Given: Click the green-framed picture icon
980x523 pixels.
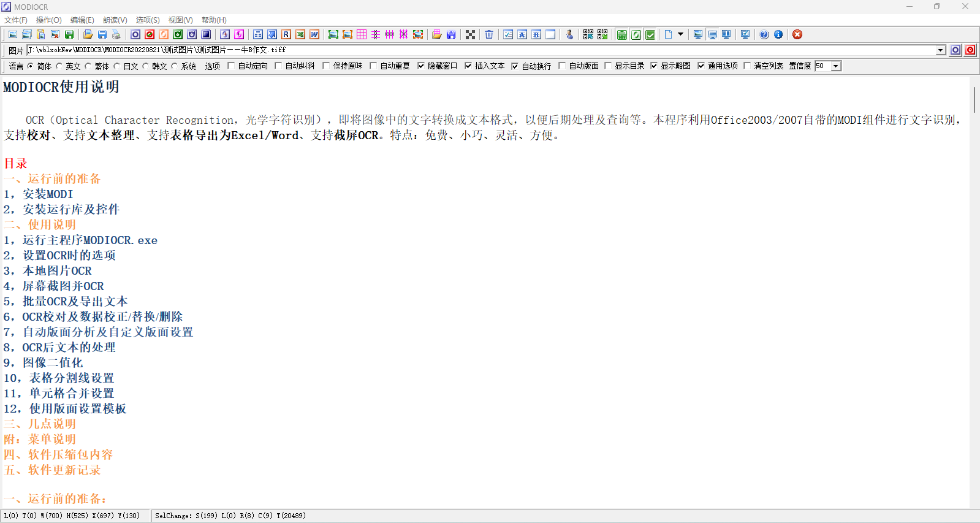Looking at the screenshot, I should (x=333, y=34).
